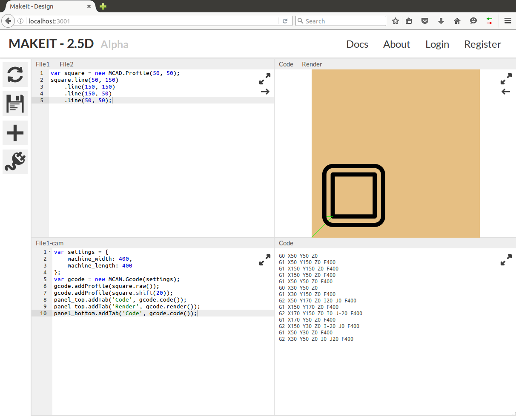Viewport: 516px width, 420px height.
Task: Click the save floppy disk icon
Action: [x=15, y=104]
